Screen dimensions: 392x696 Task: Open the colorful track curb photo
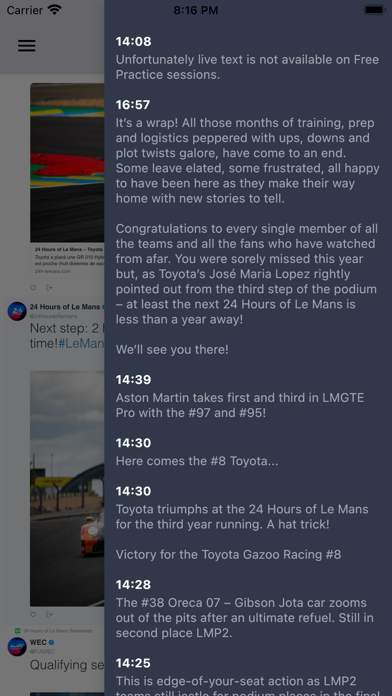67,162
